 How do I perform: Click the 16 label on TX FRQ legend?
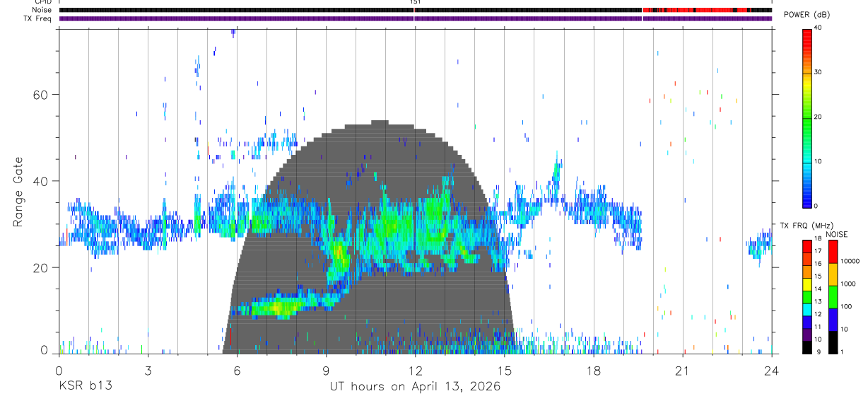pos(817,264)
